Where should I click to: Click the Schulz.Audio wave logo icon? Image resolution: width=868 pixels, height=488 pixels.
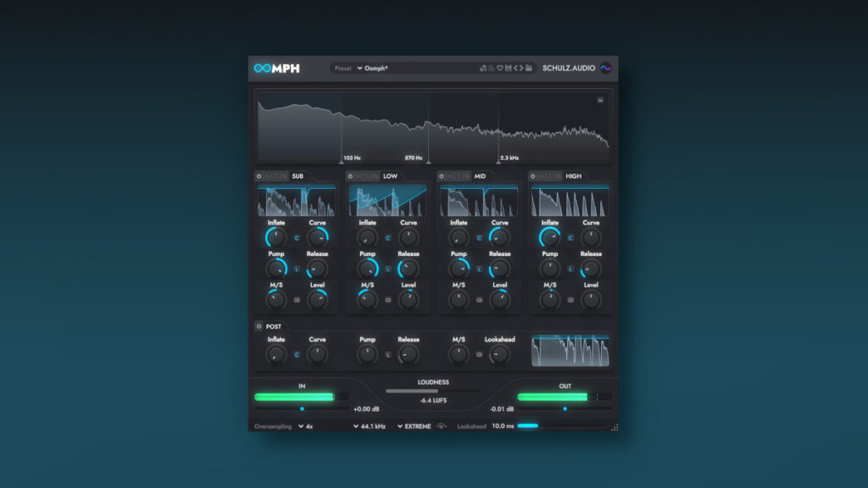pyautogui.click(x=605, y=69)
